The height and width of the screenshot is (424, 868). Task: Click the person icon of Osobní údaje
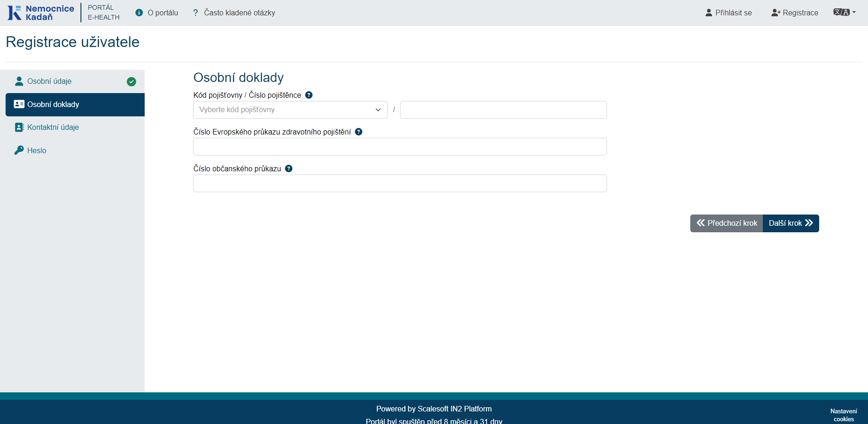click(19, 81)
